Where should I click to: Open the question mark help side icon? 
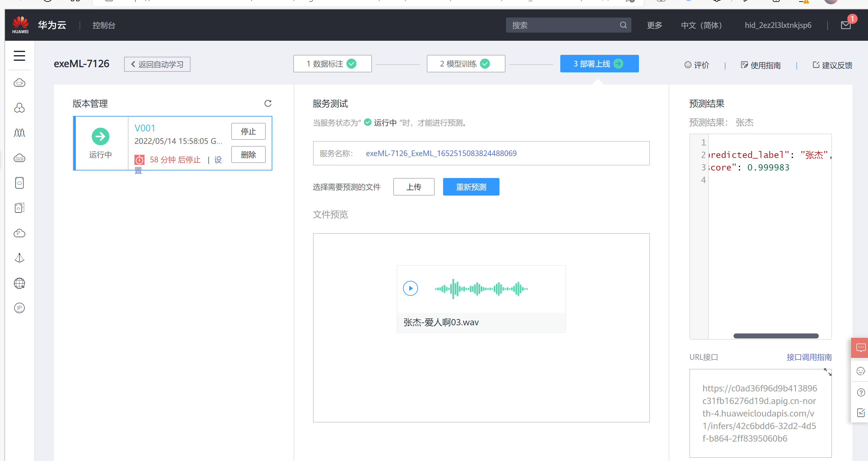pos(860,392)
